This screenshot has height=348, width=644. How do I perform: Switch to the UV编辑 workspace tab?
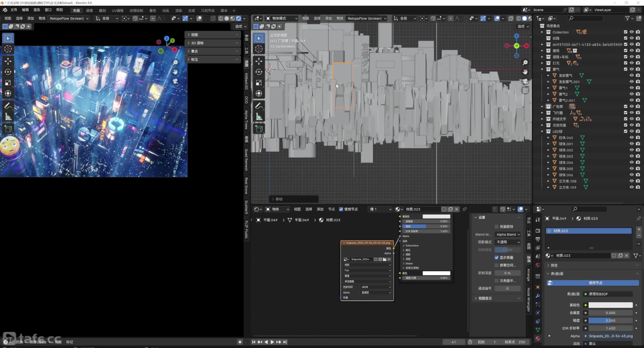click(117, 11)
